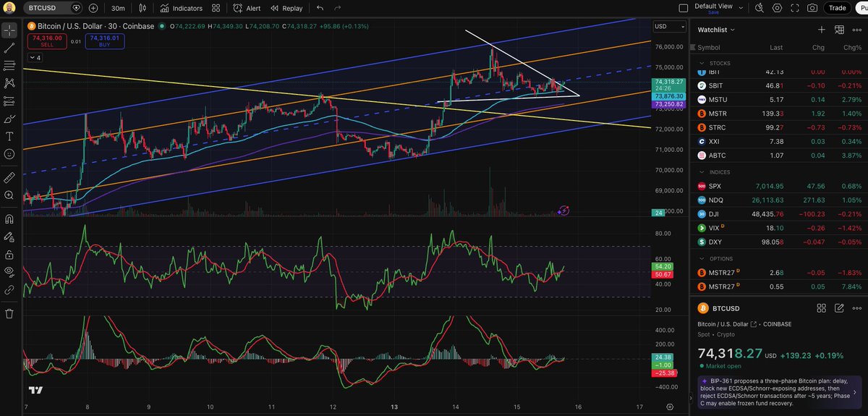Toggle magnet mode snapping
Image resolution: width=868 pixels, height=416 pixels.
click(x=9, y=218)
